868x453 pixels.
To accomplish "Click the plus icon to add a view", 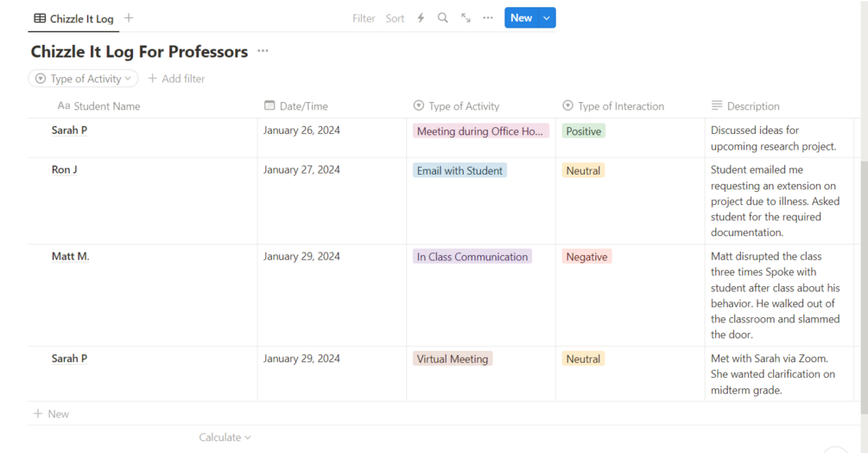I will (x=129, y=18).
